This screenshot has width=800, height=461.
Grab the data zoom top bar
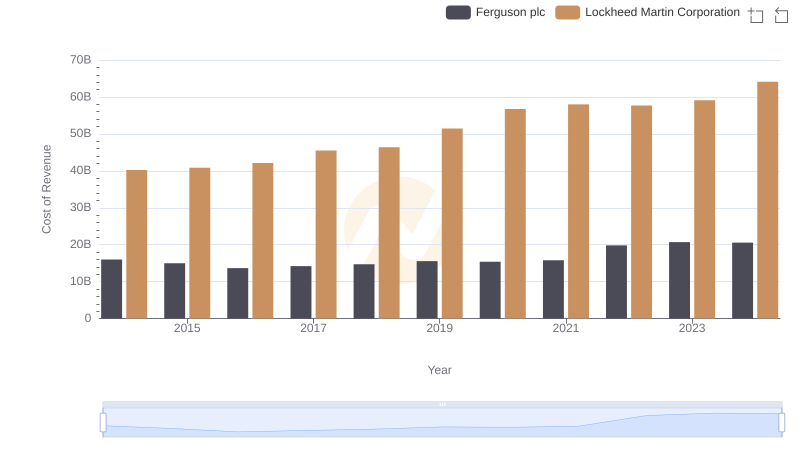click(442, 404)
